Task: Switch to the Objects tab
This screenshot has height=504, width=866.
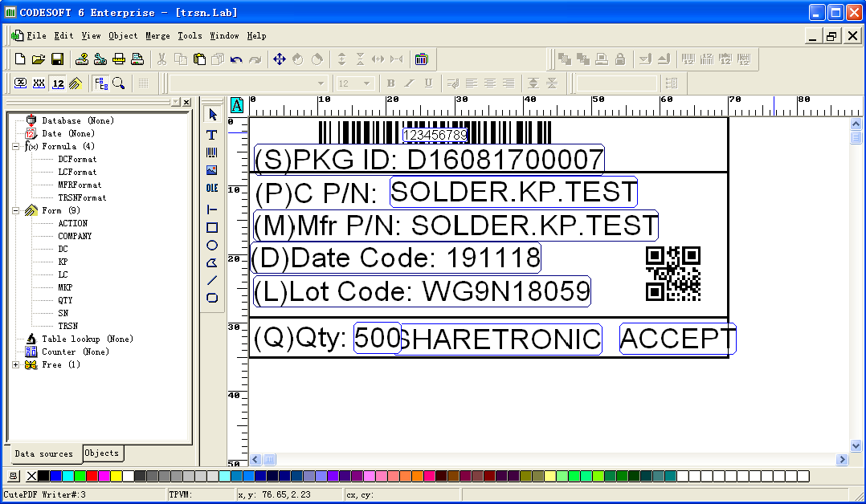Action: pos(102,453)
